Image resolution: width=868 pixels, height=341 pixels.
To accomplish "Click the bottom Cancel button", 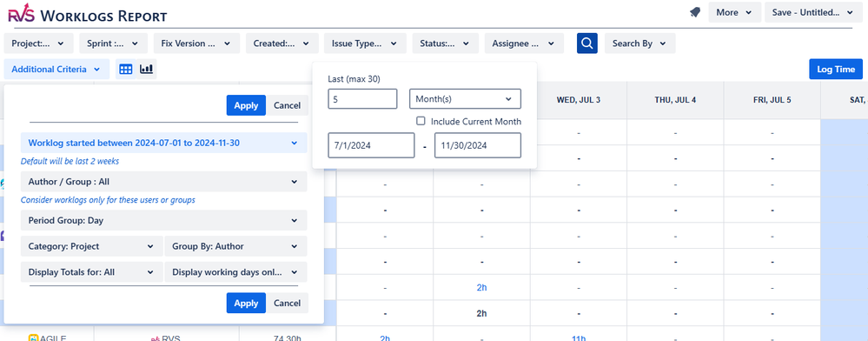I will point(288,304).
